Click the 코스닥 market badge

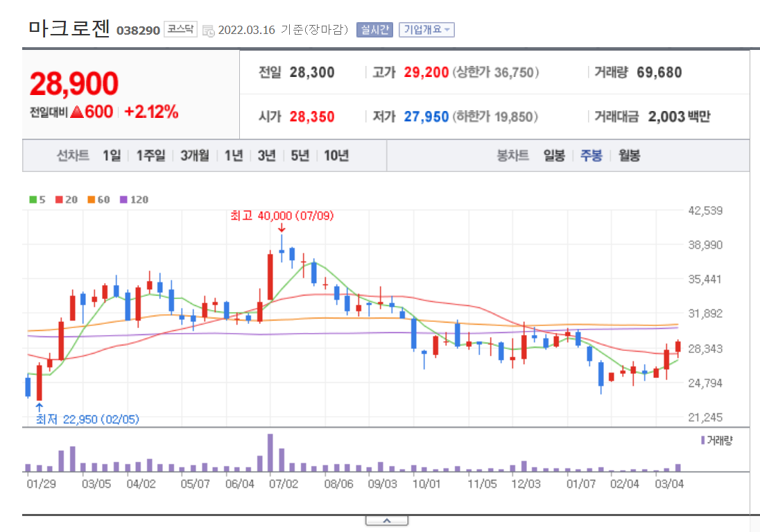pos(180,29)
